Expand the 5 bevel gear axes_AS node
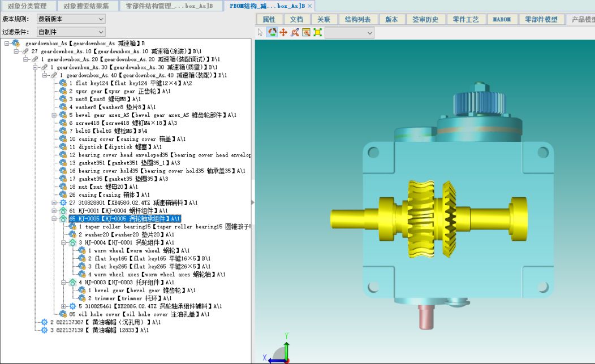Viewport: 595px width, 364px height. (x=54, y=115)
